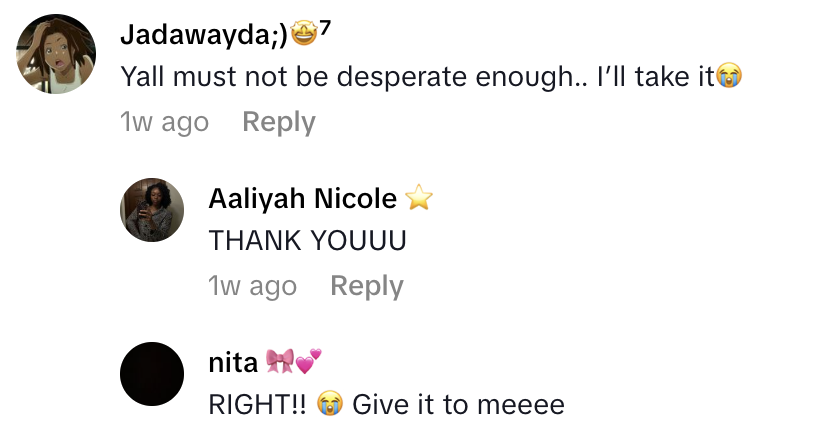Click the crying emoji in nita's reply

[329, 404]
